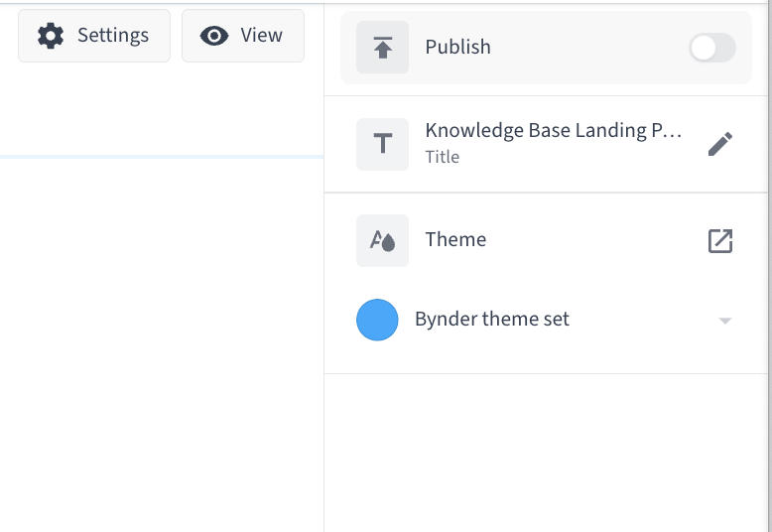Click the Settings gear icon

click(51, 36)
